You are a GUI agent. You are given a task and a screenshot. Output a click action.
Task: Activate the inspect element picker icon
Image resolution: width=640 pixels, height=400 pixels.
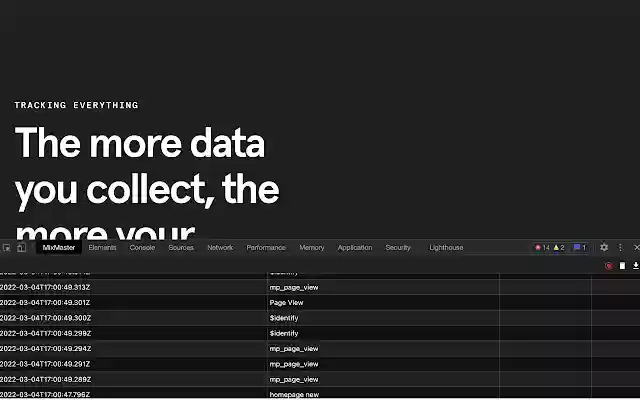point(7,248)
